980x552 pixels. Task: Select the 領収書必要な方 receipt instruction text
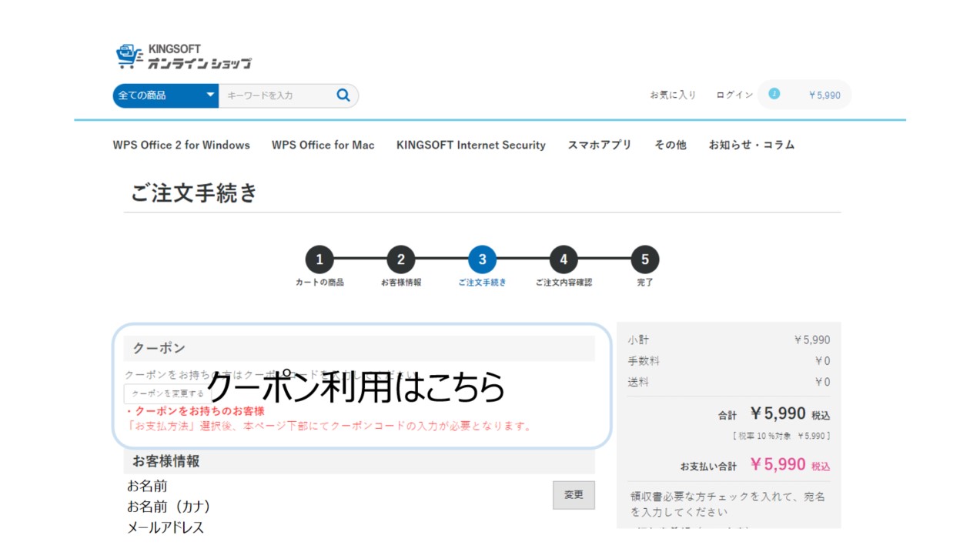point(727,504)
